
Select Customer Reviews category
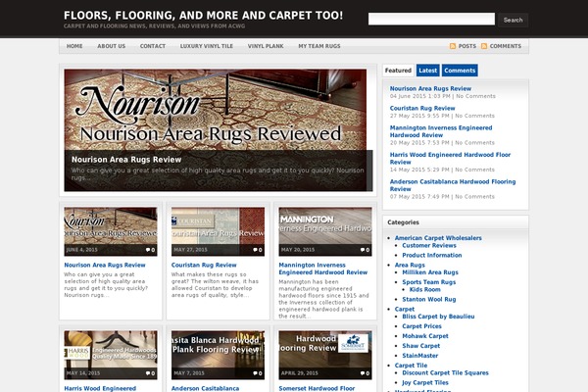click(429, 245)
